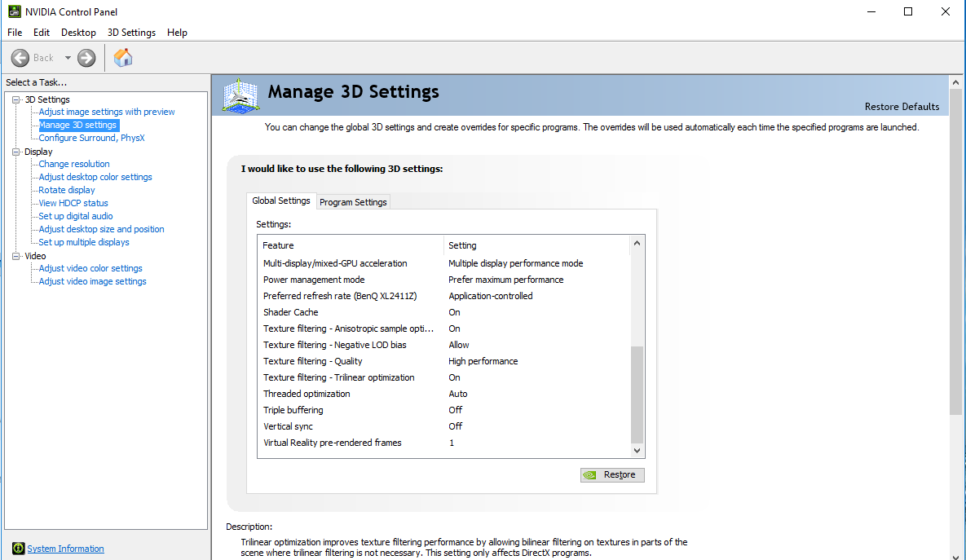Collapse the Display tree node
The image size is (966, 560).
[16, 152]
